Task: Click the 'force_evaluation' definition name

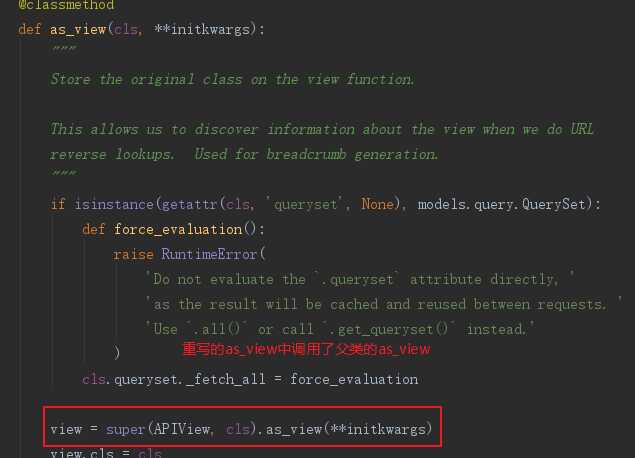Action: tap(178, 229)
